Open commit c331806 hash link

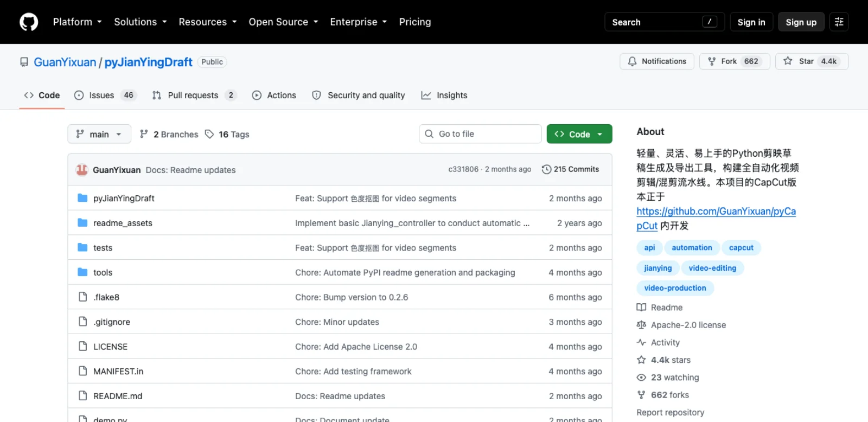[x=463, y=169]
